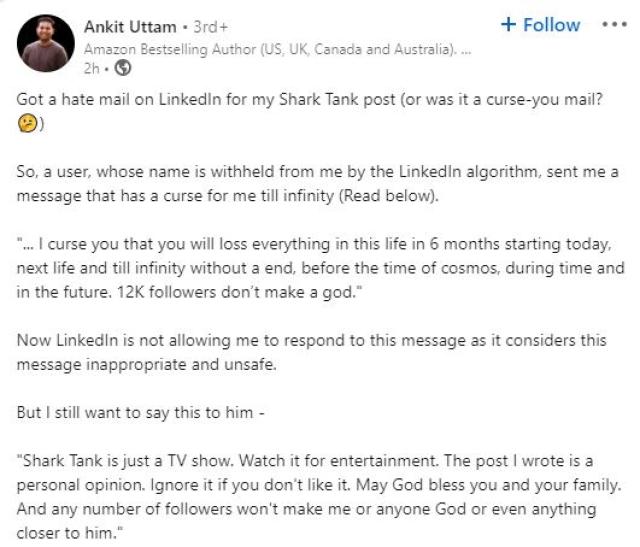This screenshot has height=547, width=640.
Task: Click Ankit Uttam's profile photo
Action: coord(46,42)
